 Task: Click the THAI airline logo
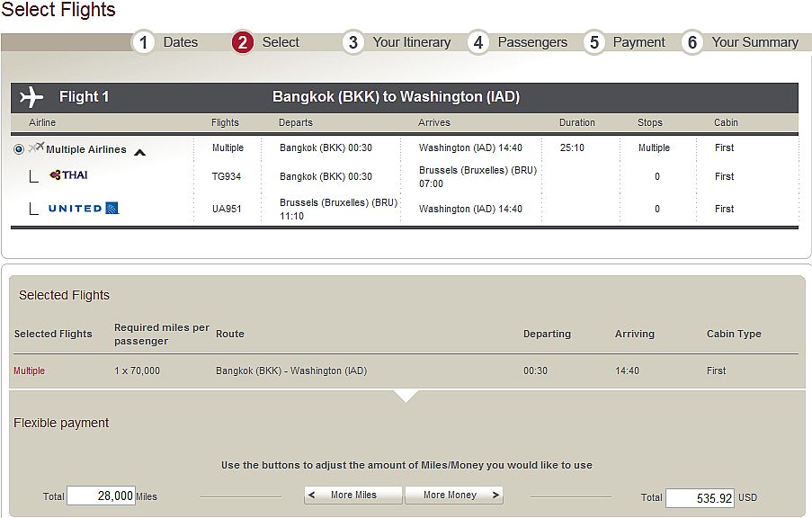[x=69, y=175]
